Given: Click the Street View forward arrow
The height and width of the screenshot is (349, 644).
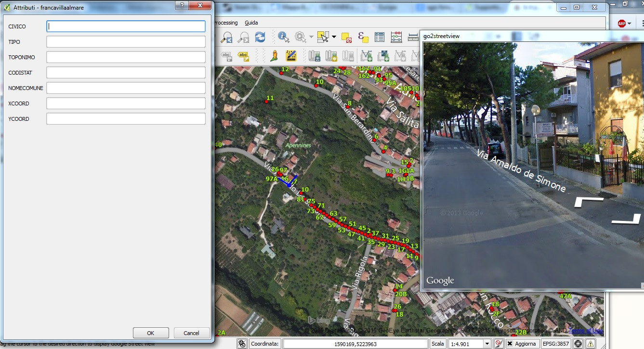Looking at the screenshot, I should point(589,202).
